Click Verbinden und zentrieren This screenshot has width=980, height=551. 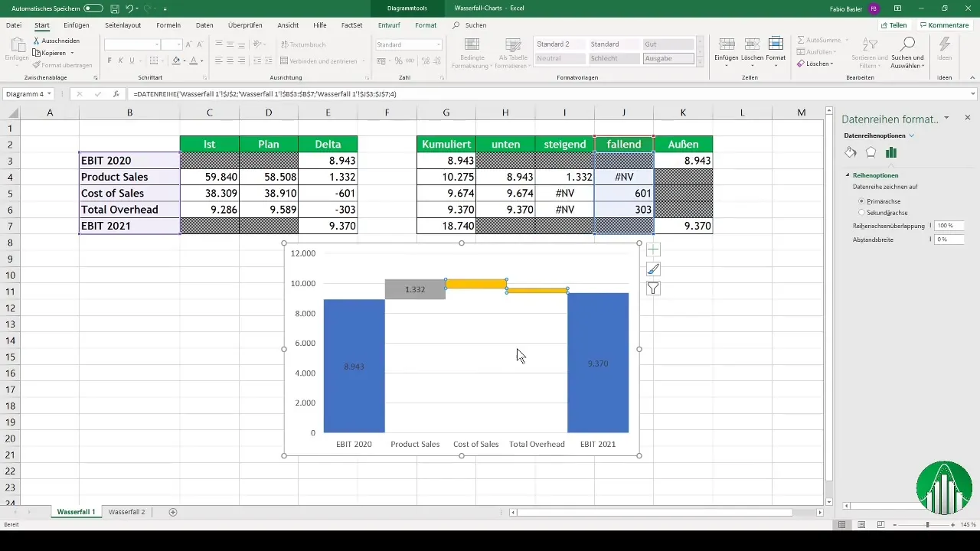tap(319, 60)
